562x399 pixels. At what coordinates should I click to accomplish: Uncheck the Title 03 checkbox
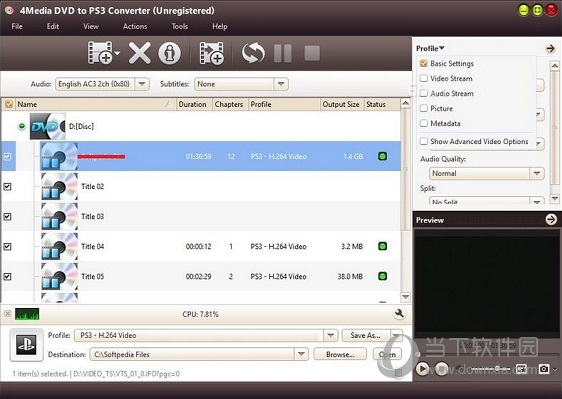(x=8, y=217)
